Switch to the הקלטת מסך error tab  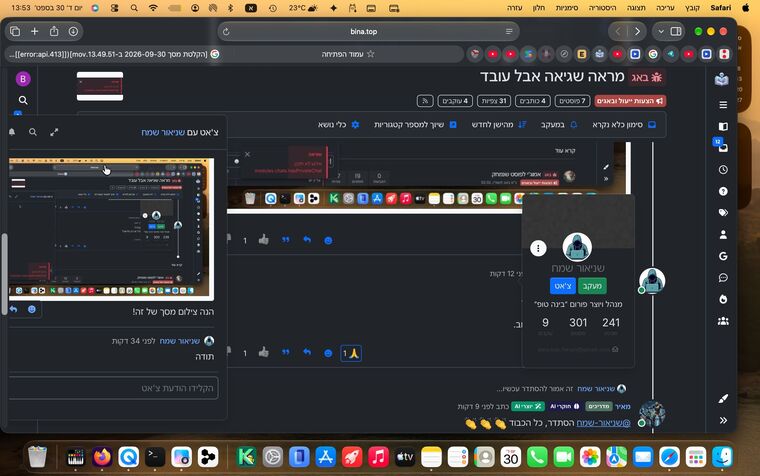(x=112, y=54)
